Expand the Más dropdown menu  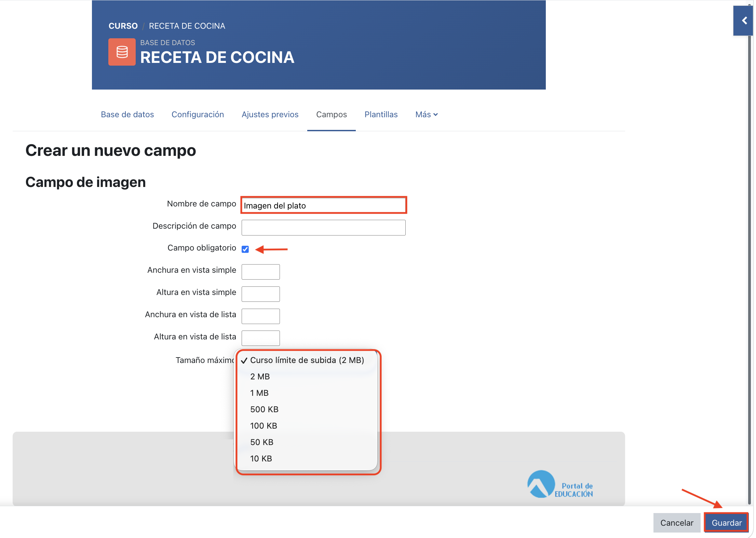pyautogui.click(x=426, y=115)
